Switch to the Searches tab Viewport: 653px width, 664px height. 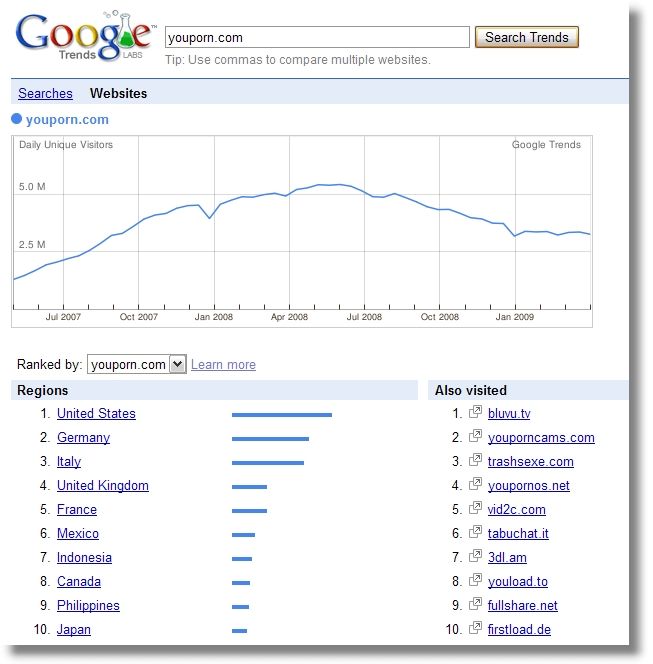click(x=45, y=93)
